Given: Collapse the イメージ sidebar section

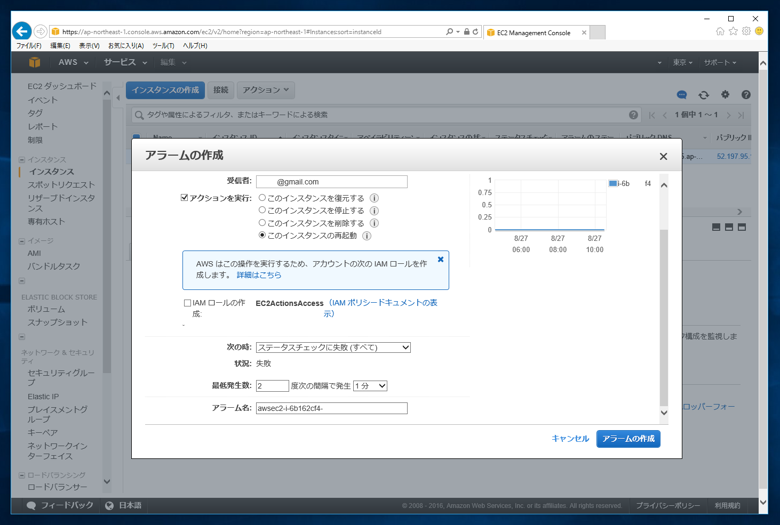Looking at the screenshot, I should coord(21,241).
